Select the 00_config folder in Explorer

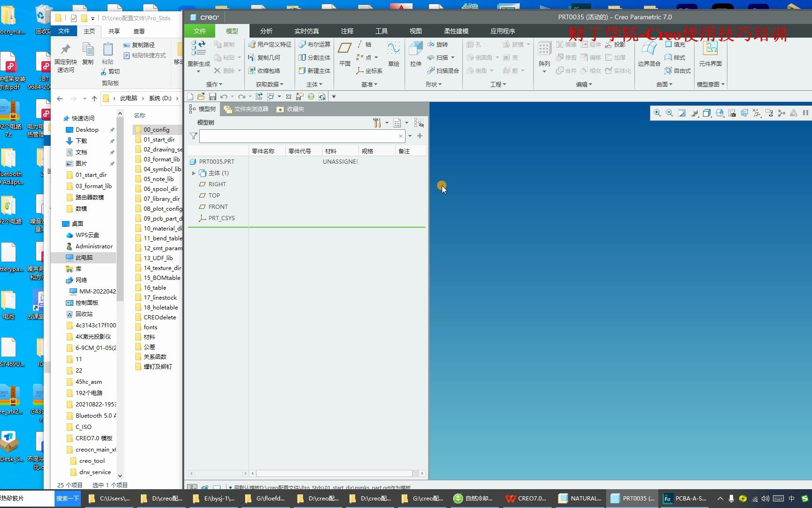(x=158, y=129)
